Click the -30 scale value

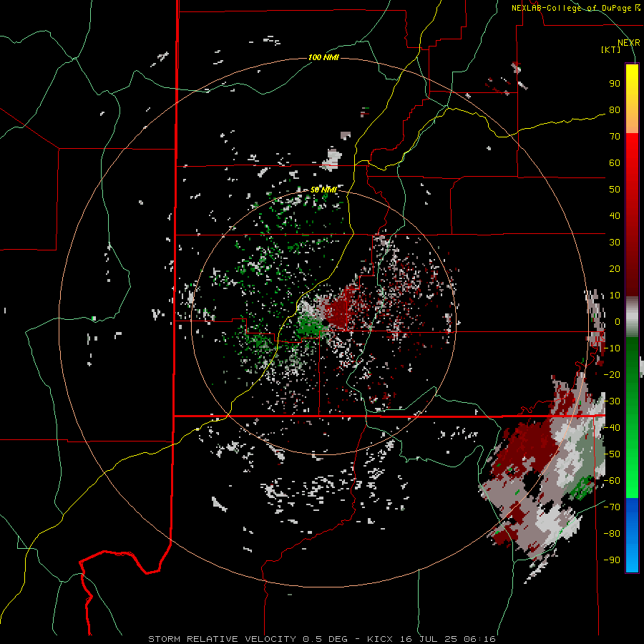pyautogui.click(x=612, y=401)
